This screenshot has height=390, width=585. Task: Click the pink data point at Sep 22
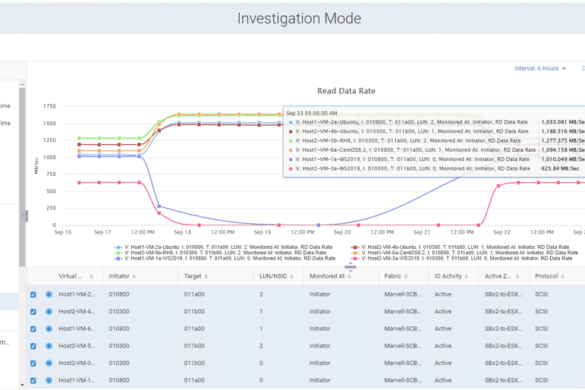click(x=498, y=186)
